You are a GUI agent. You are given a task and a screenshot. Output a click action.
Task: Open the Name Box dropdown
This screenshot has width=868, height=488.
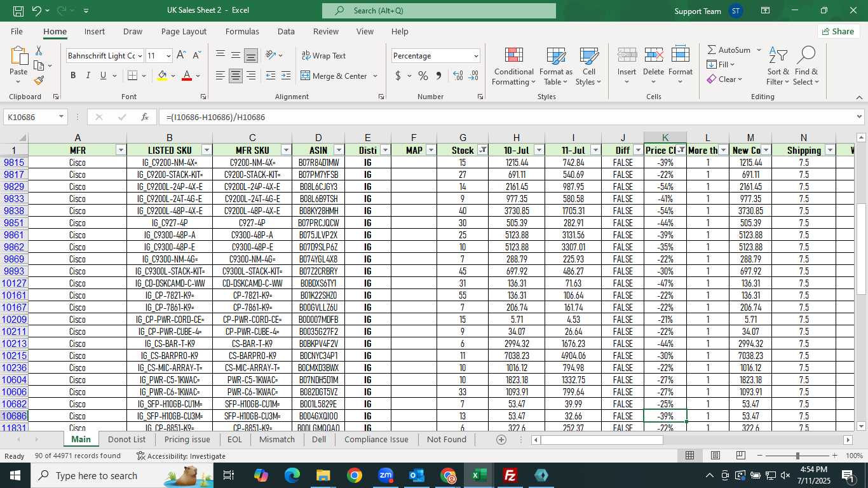[62, 117]
